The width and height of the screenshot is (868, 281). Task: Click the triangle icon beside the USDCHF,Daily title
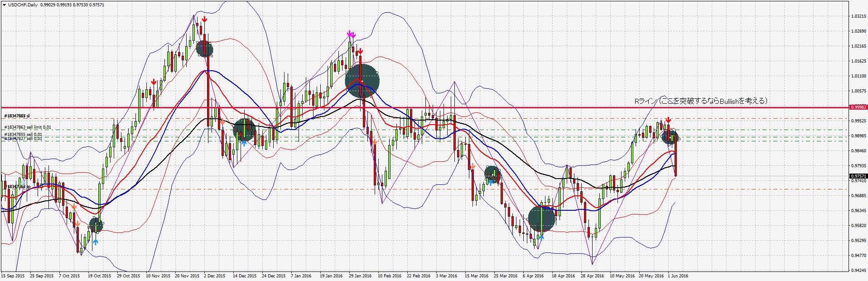pyautogui.click(x=4, y=5)
